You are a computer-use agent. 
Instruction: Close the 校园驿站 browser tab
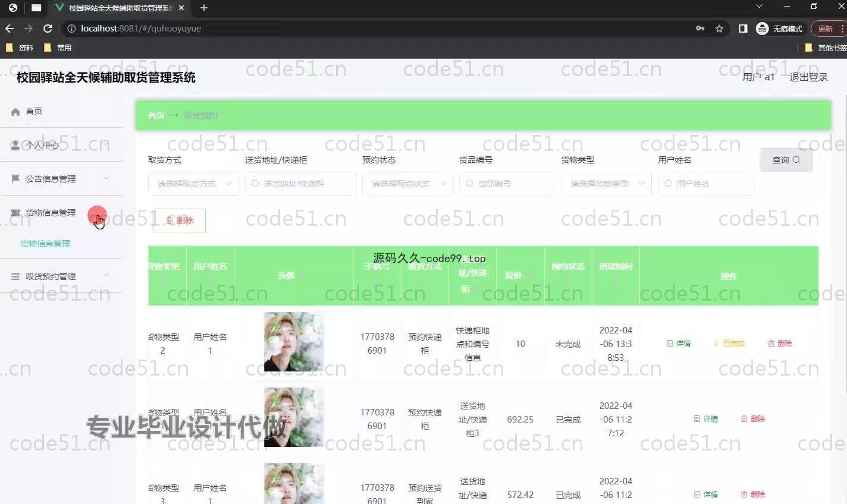point(181,8)
